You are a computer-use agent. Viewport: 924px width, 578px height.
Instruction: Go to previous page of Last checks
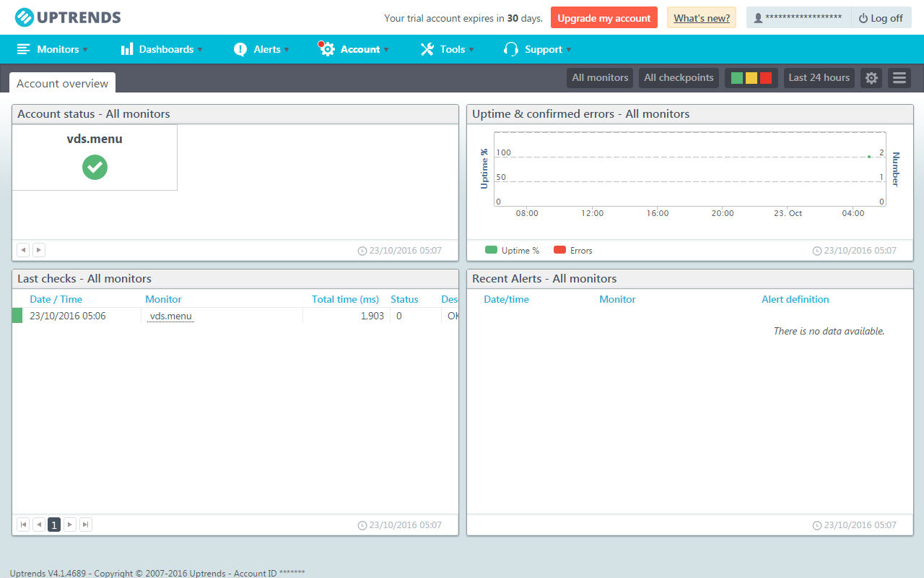pos(39,525)
